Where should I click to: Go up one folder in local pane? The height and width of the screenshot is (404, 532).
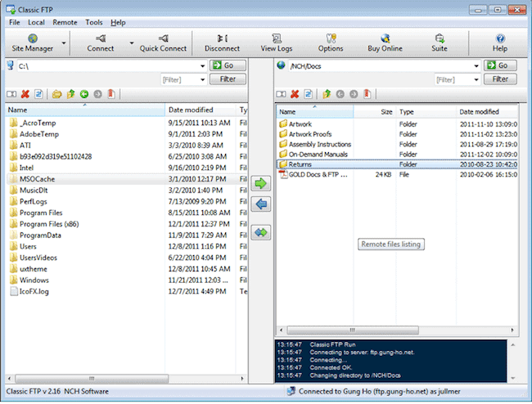click(70, 94)
